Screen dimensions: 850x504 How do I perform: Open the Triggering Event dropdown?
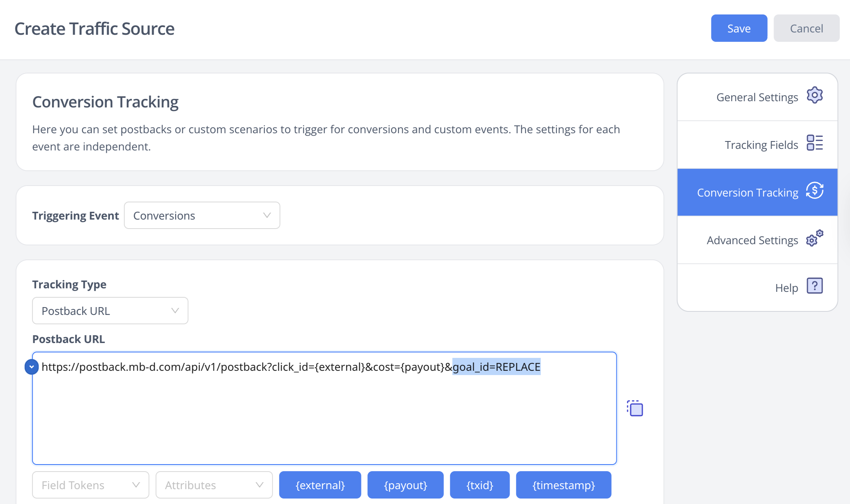point(202,216)
